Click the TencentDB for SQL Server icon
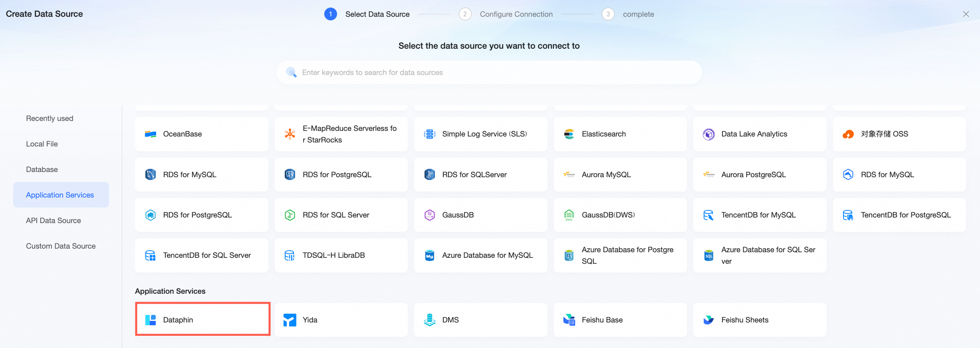Viewport: 980px width, 348px height. (150, 255)
